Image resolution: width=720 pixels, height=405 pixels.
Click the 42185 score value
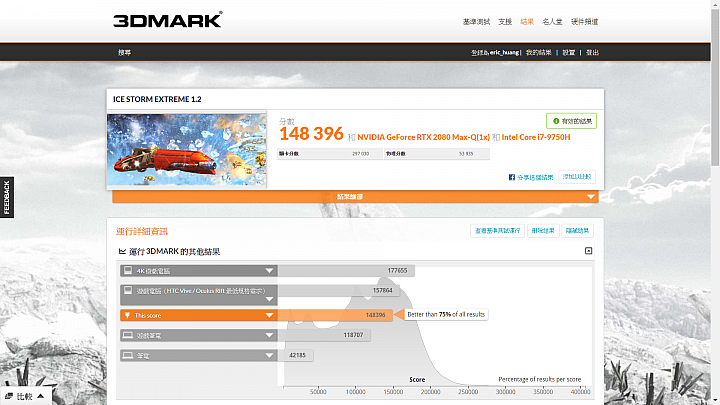coord(297,355)
